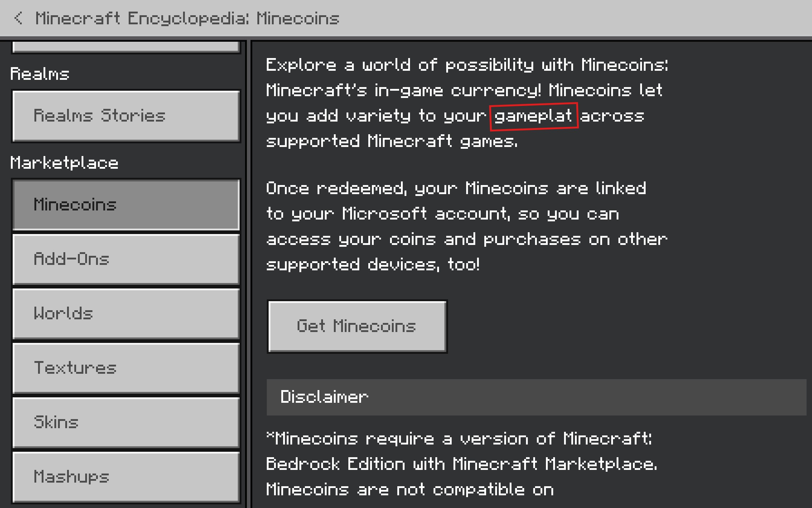Click the "Once redeemed" paragraph text
The height and width of the screenshot is (508, 812).
pos(466,226)
